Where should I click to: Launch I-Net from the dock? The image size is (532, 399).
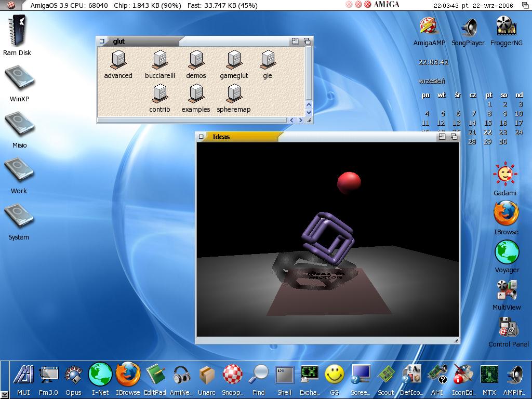click(100, 374)
